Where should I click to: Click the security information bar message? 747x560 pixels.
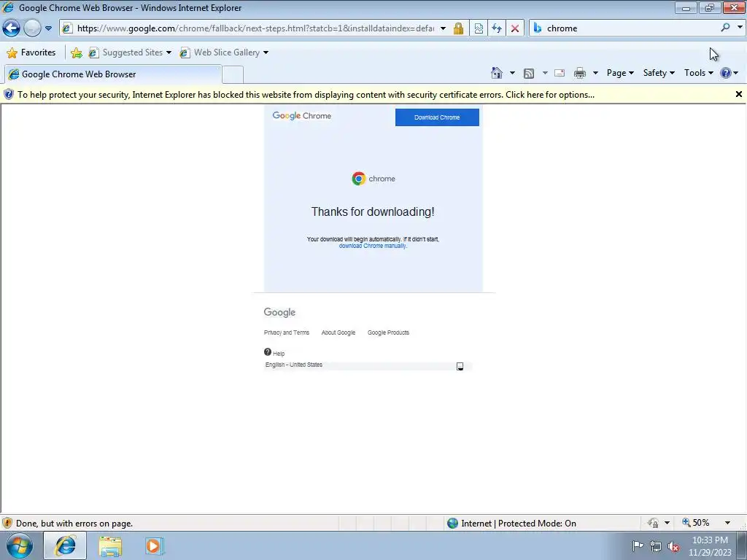(x=306, y=95)
